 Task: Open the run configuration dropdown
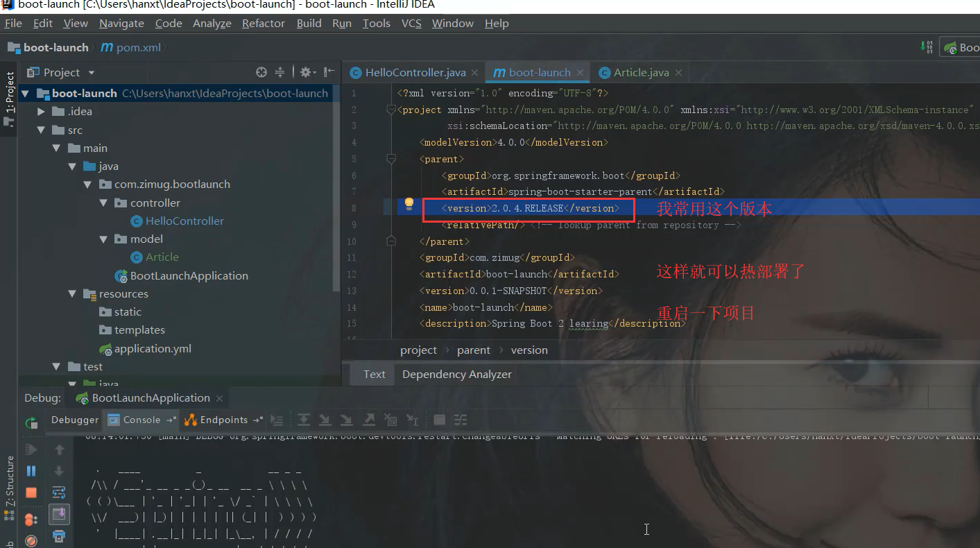coord(960,47)
